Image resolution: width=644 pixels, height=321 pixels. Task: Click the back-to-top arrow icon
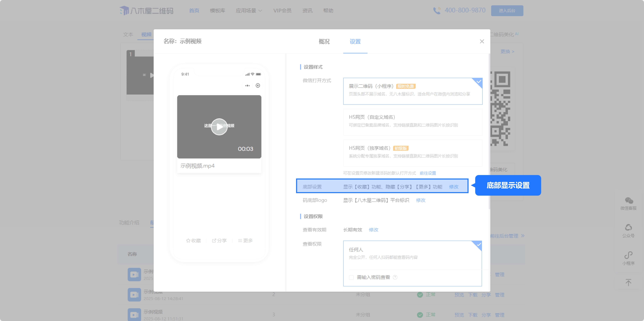628,282
